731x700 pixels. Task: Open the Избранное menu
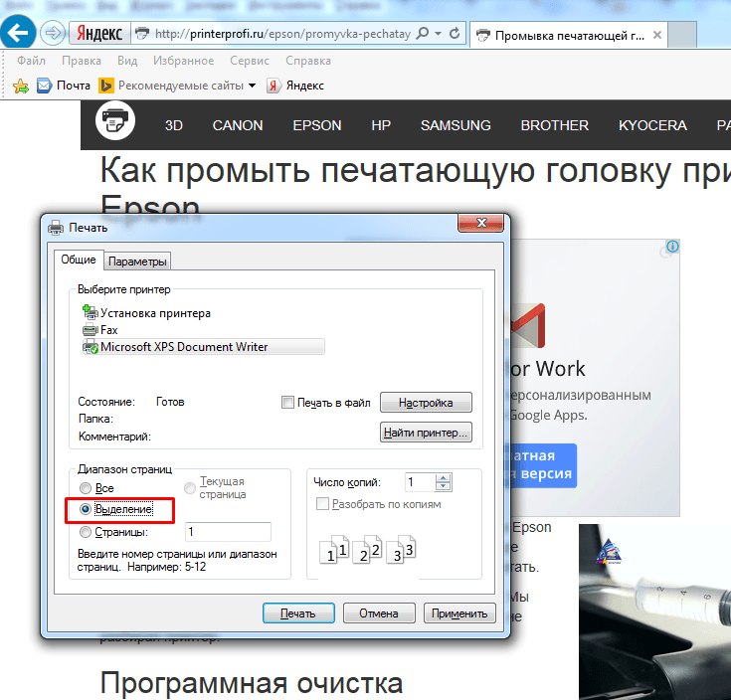184,61
